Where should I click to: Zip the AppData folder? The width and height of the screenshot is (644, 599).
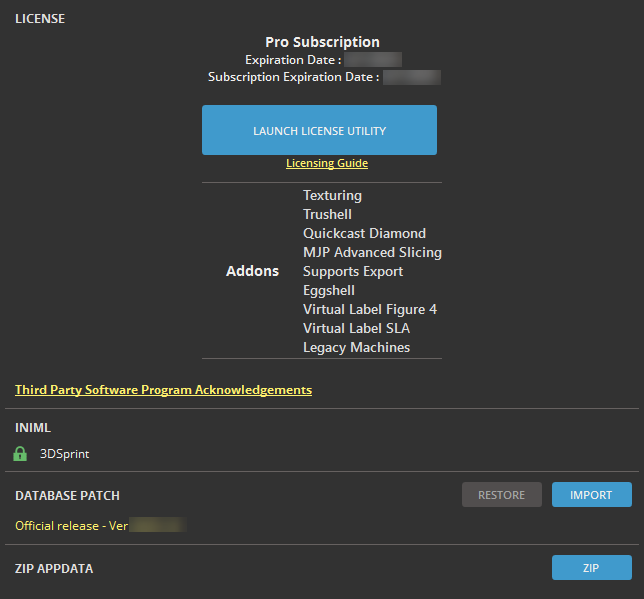591,567
